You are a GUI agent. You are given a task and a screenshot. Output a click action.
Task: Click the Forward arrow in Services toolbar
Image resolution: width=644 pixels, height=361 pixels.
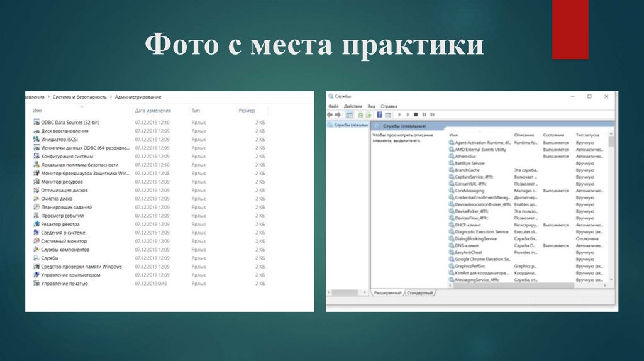click(x=338, y=114)
